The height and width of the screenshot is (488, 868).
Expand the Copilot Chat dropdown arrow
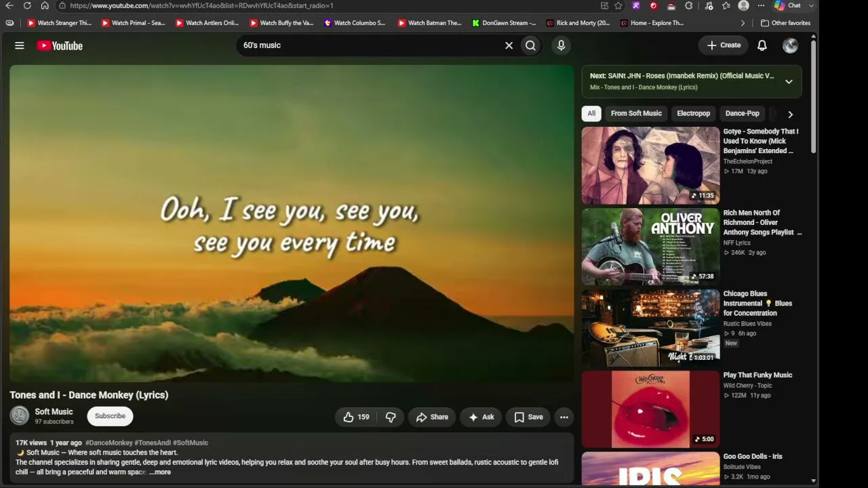point(812,5)
